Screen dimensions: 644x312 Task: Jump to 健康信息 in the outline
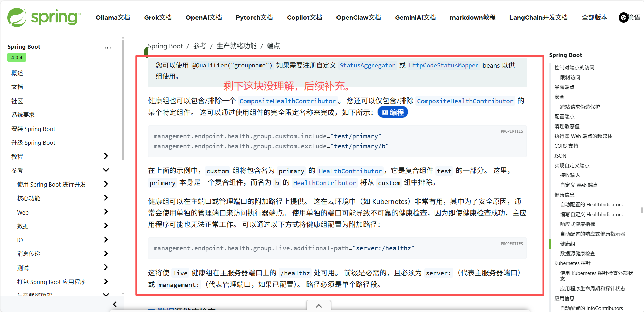pyautogui.click(x=564, y=195)
